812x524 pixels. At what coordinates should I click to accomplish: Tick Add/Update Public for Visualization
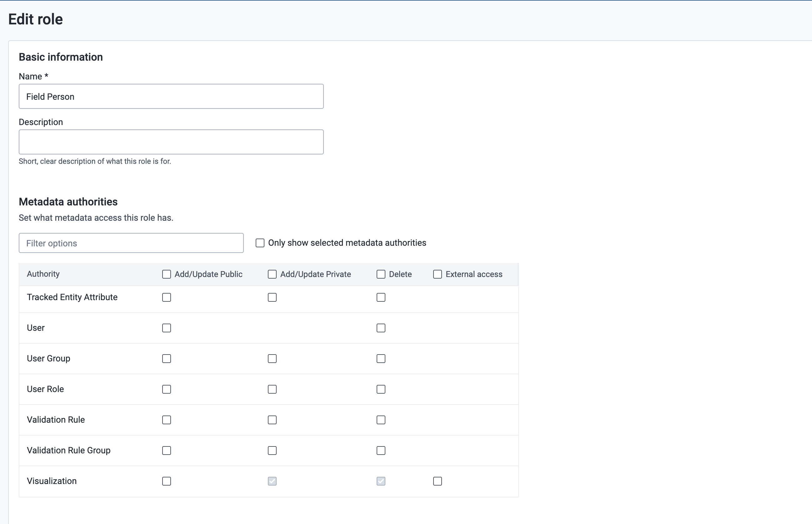[166, 481]
